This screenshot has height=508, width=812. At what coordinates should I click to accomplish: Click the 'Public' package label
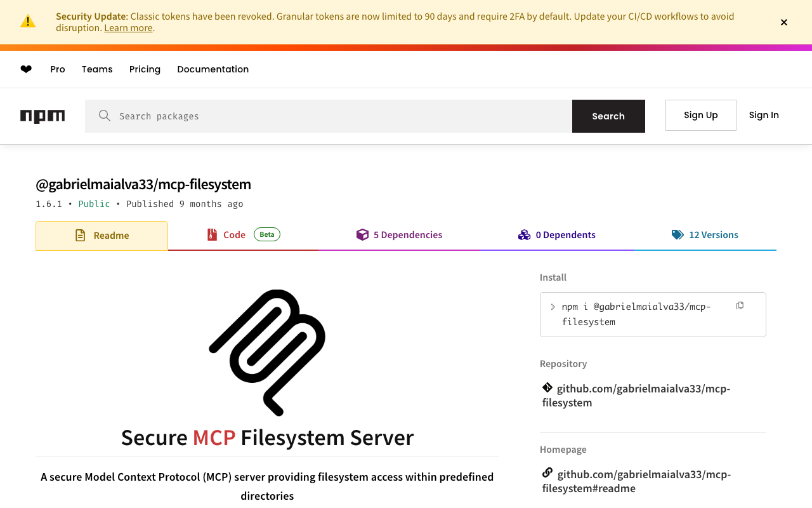94,204
